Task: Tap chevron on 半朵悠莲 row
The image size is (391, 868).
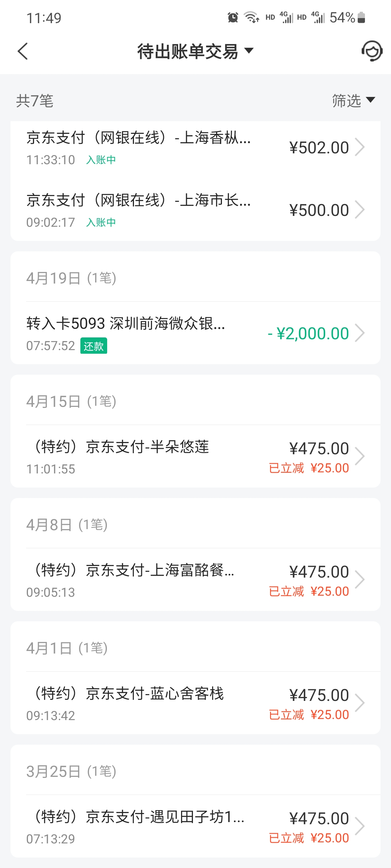Action: 360,456
